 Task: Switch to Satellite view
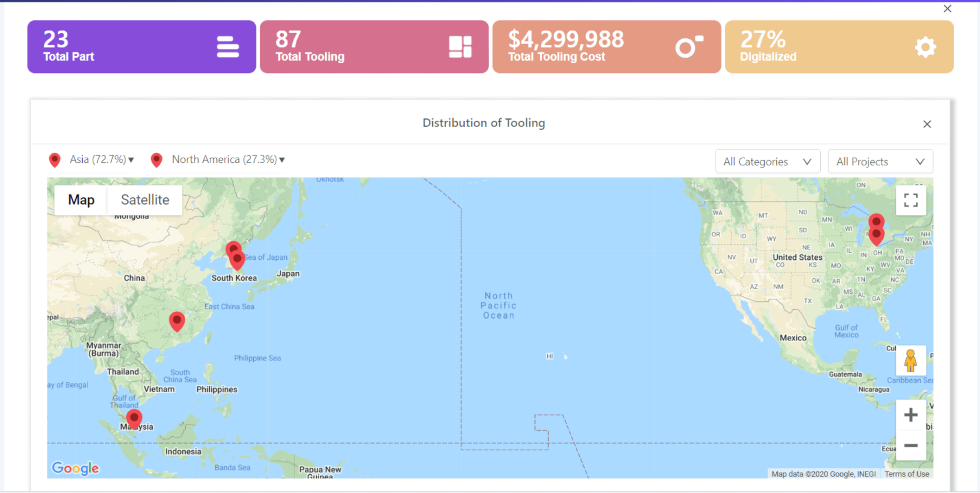[145, 200]
